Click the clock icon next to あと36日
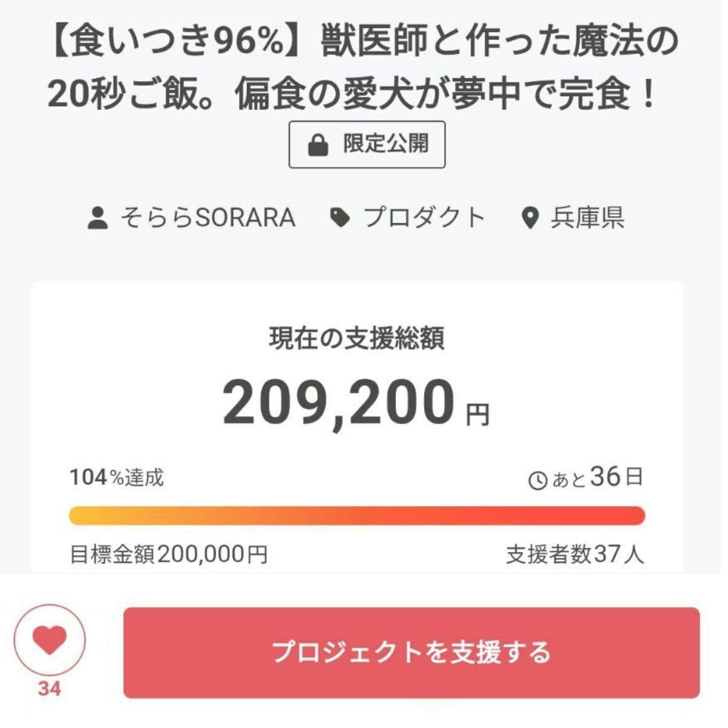This screenshot has width=728, height=728. tap(538, 480)
